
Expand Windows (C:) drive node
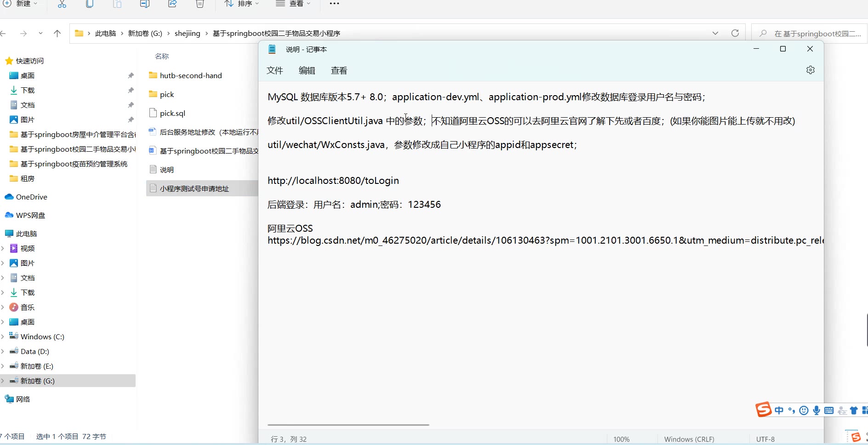3,337
